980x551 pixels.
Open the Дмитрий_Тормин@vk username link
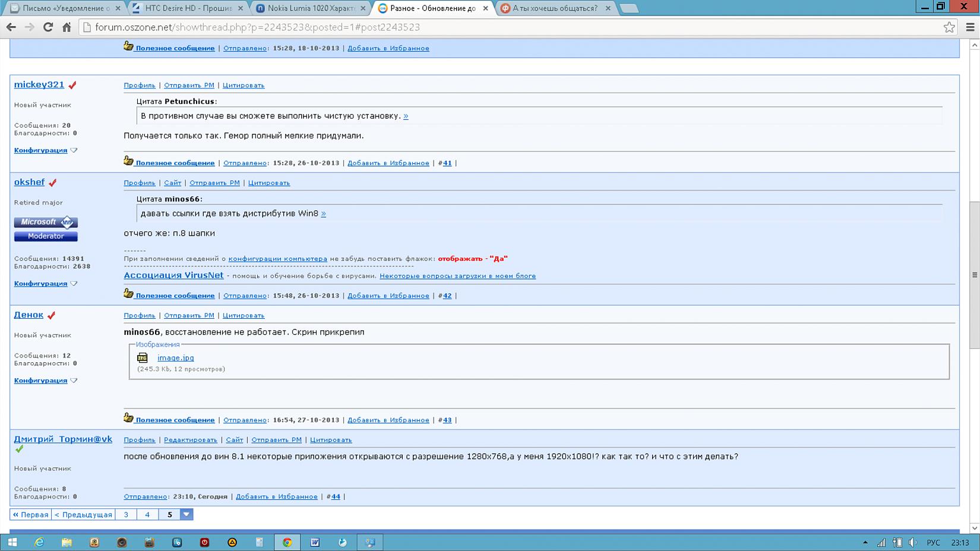click(63, 439)
